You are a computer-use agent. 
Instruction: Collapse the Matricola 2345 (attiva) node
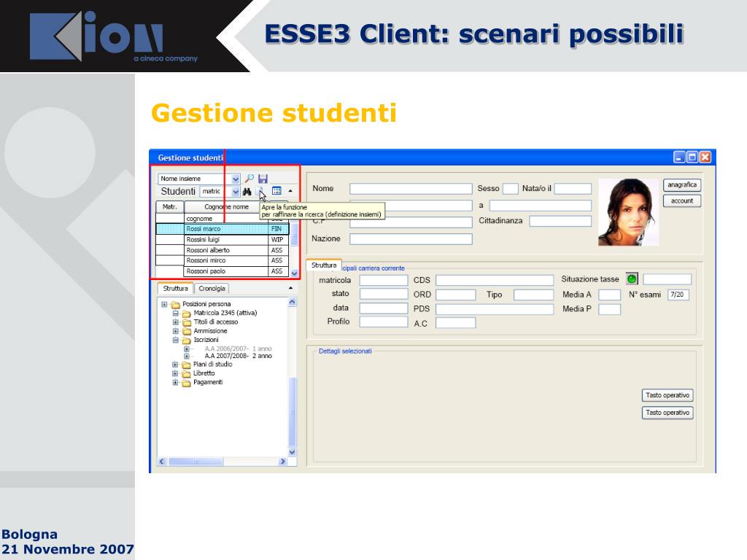point(175,314)
